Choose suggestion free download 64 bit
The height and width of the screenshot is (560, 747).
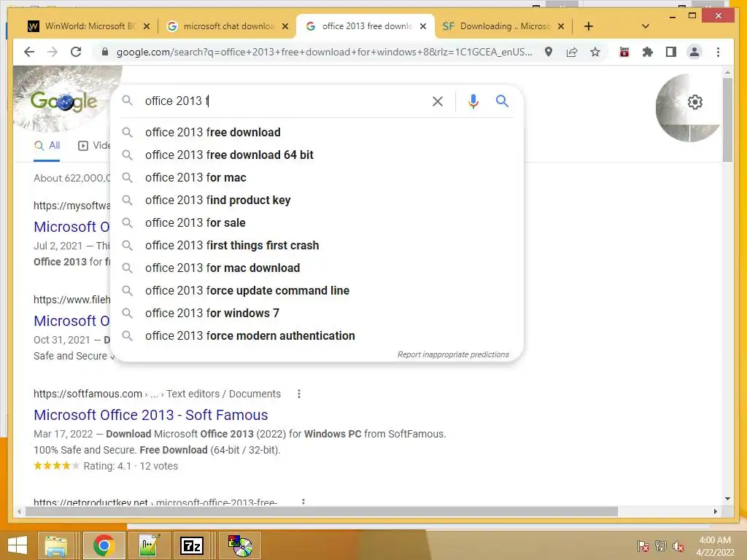click(317, 155)
